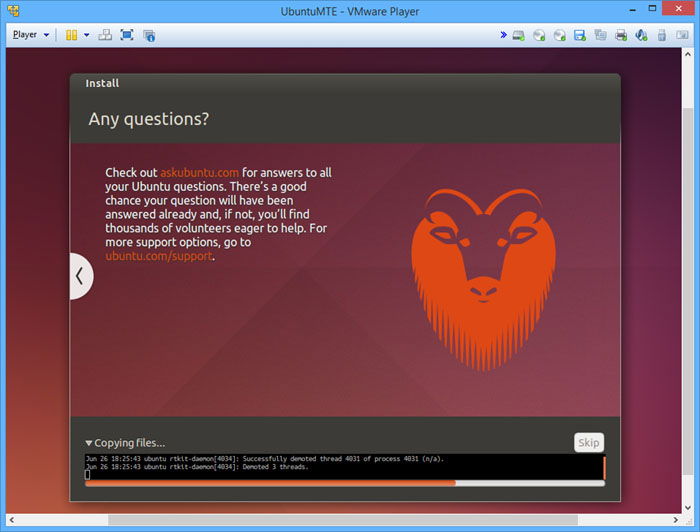Click the rightmost device icon in the toolbar
700x532 pixels.
682,35
